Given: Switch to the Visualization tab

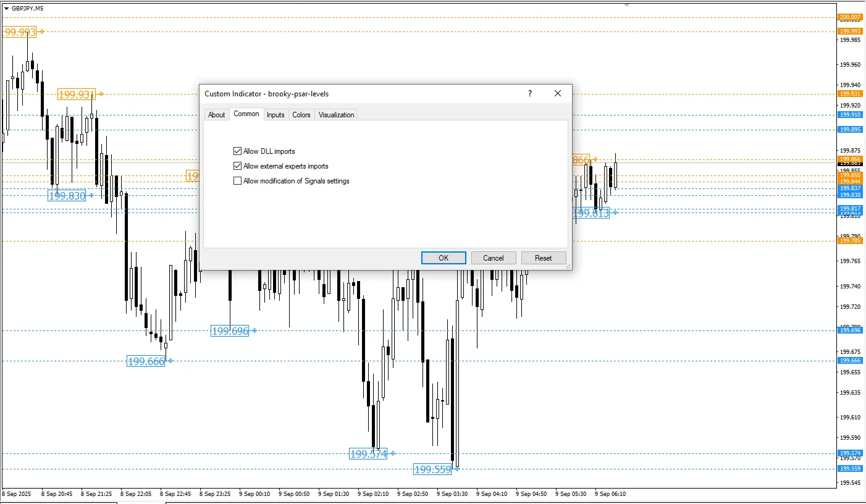Looking at the screenshot, I should 337,115.
